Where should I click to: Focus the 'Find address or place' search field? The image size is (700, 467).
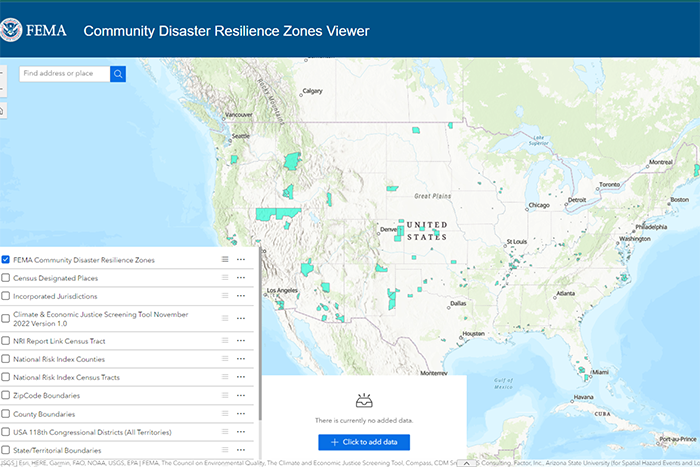(x=62, y=73)
